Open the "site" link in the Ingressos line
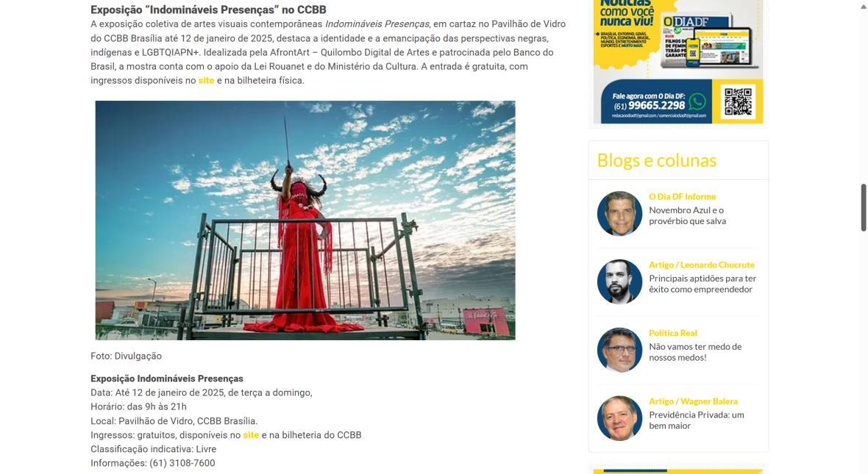 coord(251,435)
